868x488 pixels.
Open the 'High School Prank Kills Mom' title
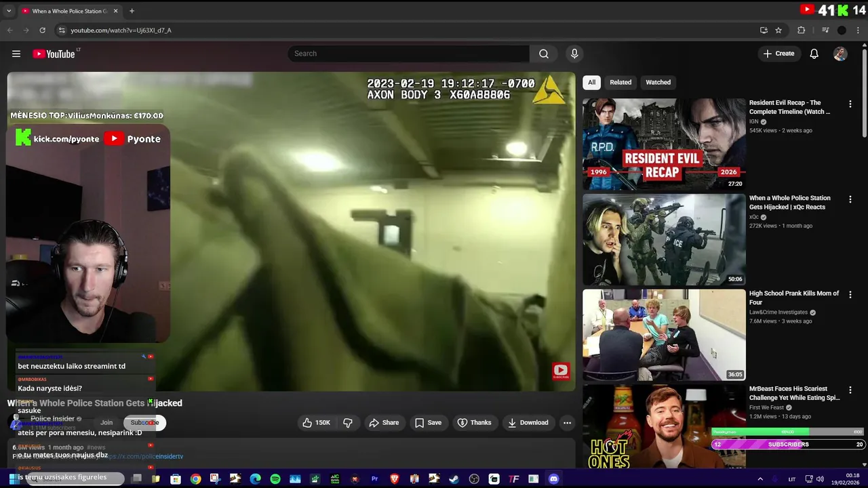click(794, 298)
